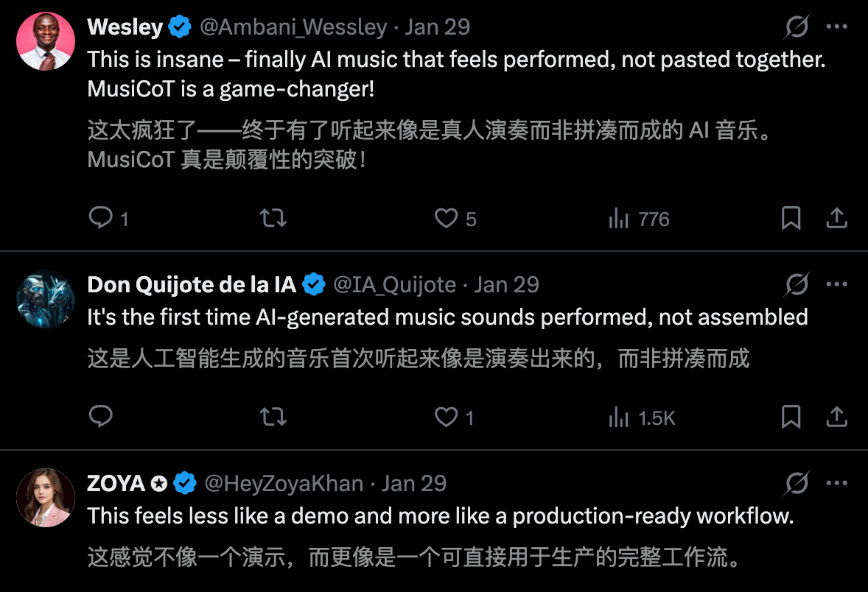Reply to Don Quijote de la IA's post
The width and height of the screenshot is (868, 592).
[100, 417]
